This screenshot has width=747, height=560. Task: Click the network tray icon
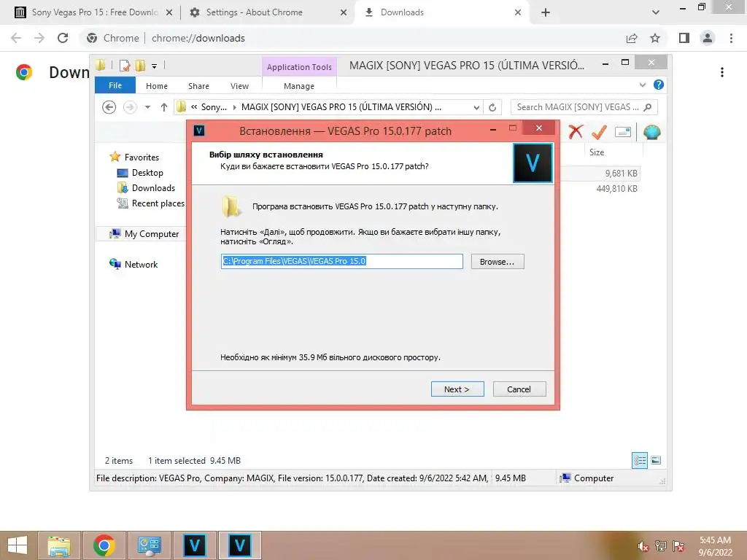tap(661, 546)
